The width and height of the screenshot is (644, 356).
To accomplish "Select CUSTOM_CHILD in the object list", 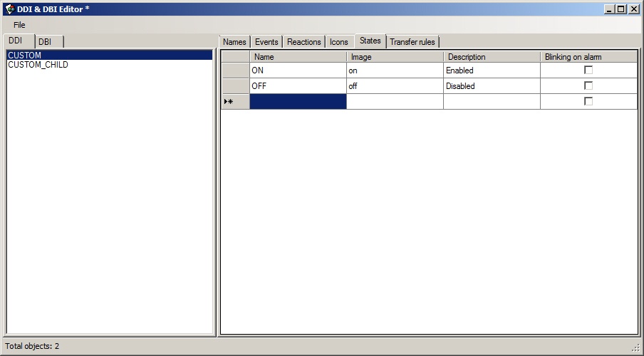I will tap(110, 65).
